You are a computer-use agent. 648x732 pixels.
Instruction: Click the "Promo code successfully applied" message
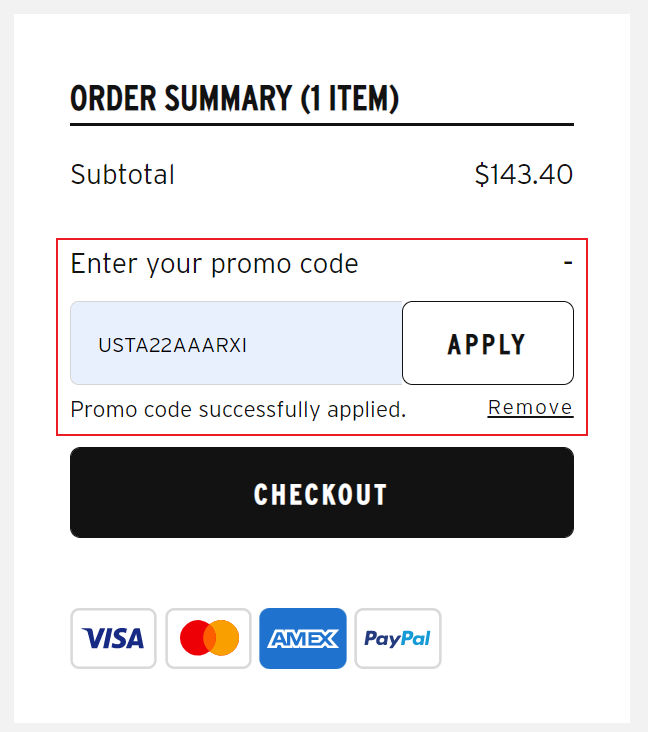coord(238,409)
